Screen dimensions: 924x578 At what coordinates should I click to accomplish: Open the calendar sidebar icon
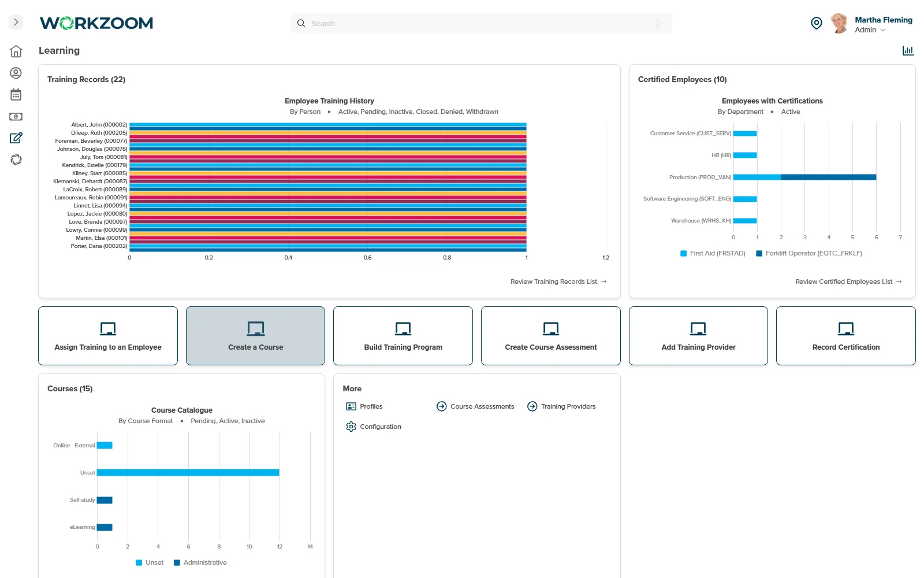pyautogui.click(x=16, y=94)
